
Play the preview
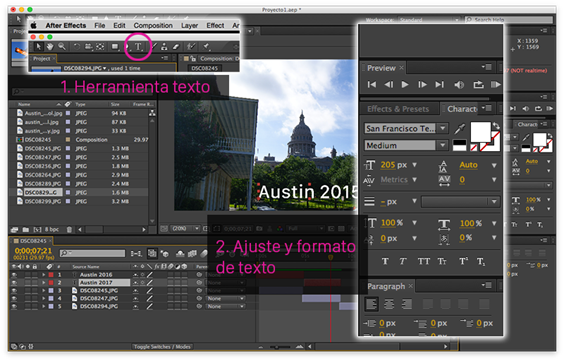point(405,84)
